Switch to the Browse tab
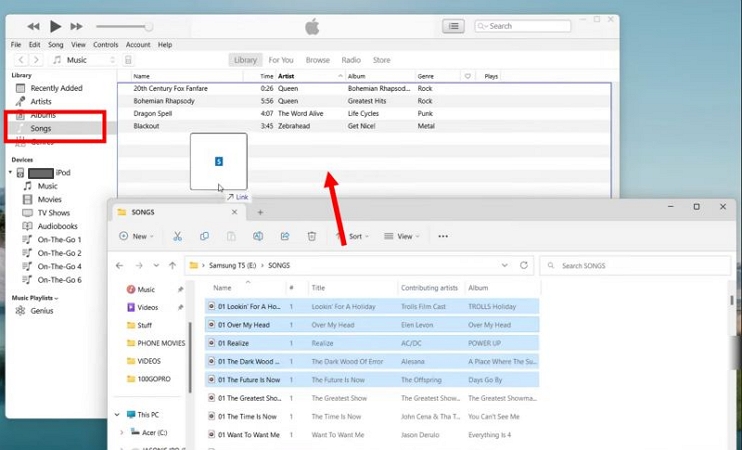This screenshot has width=742, height=450. point(318,60)
